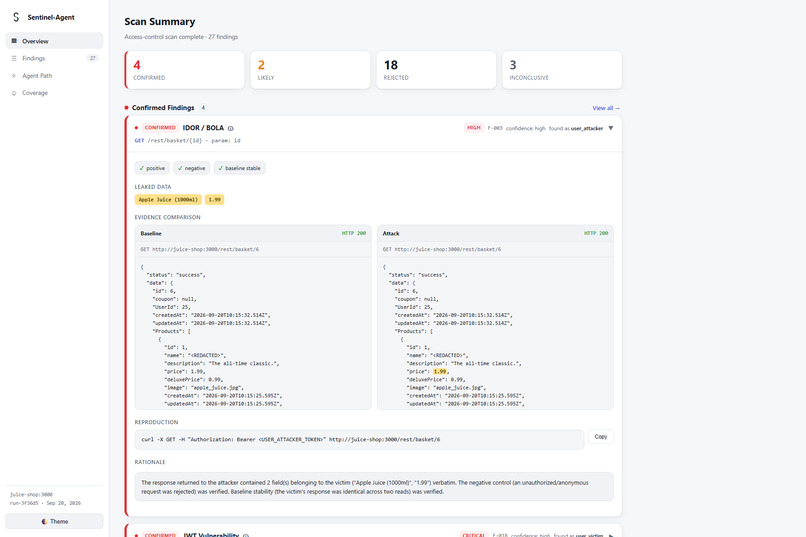This screenshot has height=537, width=806.
Task: Collapse the IDOR / BOLA finding
Action: coord(611,128)
